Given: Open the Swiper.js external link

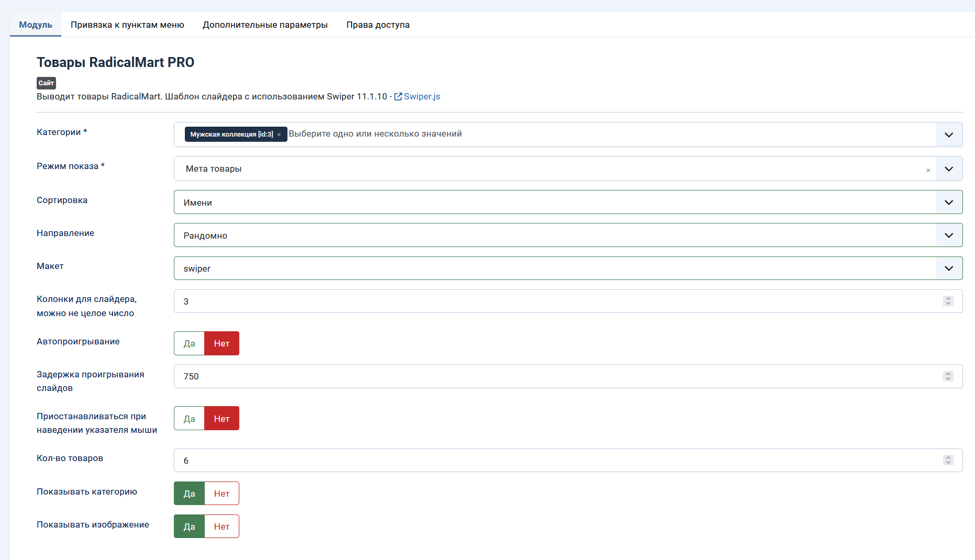Looking at the screenshot, I should (417, 96).
